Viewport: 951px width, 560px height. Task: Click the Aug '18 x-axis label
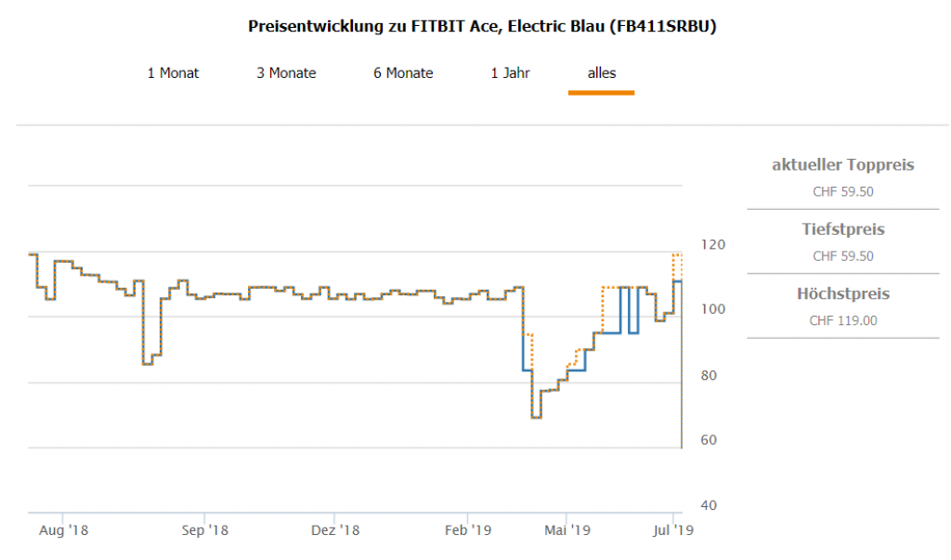65,531
